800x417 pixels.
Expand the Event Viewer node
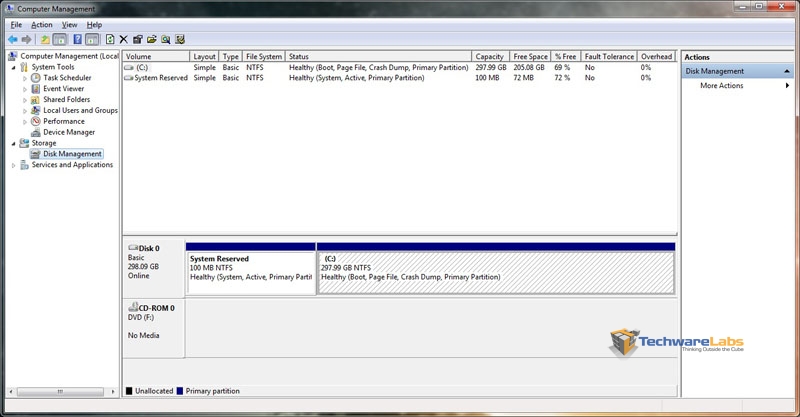click(25, 89)
